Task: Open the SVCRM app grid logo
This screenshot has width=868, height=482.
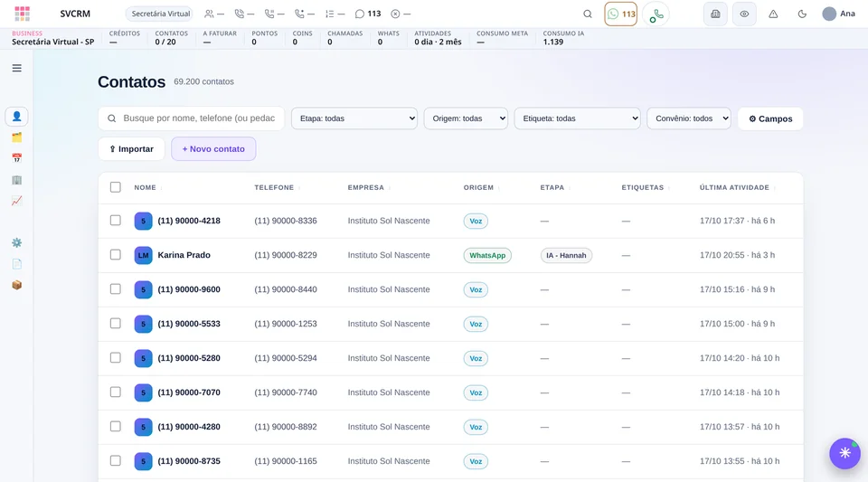Action: (x=22, y=14)
